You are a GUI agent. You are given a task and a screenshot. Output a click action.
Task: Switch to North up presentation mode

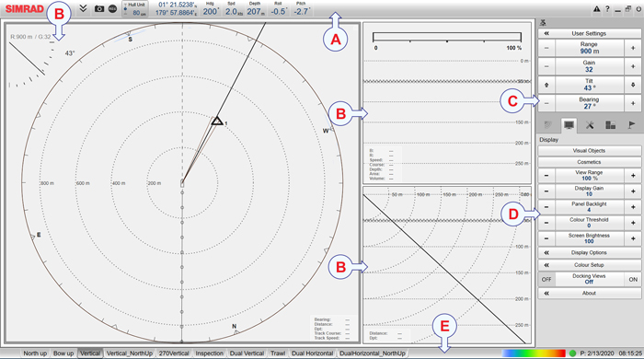click(x=35, y=353)
